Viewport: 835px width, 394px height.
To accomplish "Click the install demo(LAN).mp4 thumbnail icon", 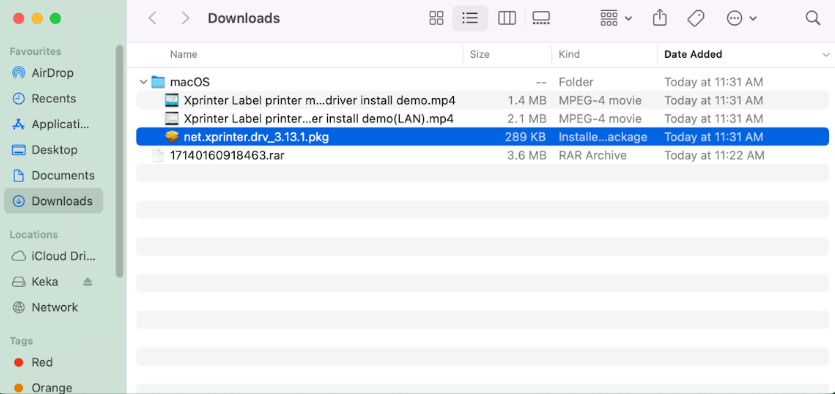I will (x=171, y=118).
